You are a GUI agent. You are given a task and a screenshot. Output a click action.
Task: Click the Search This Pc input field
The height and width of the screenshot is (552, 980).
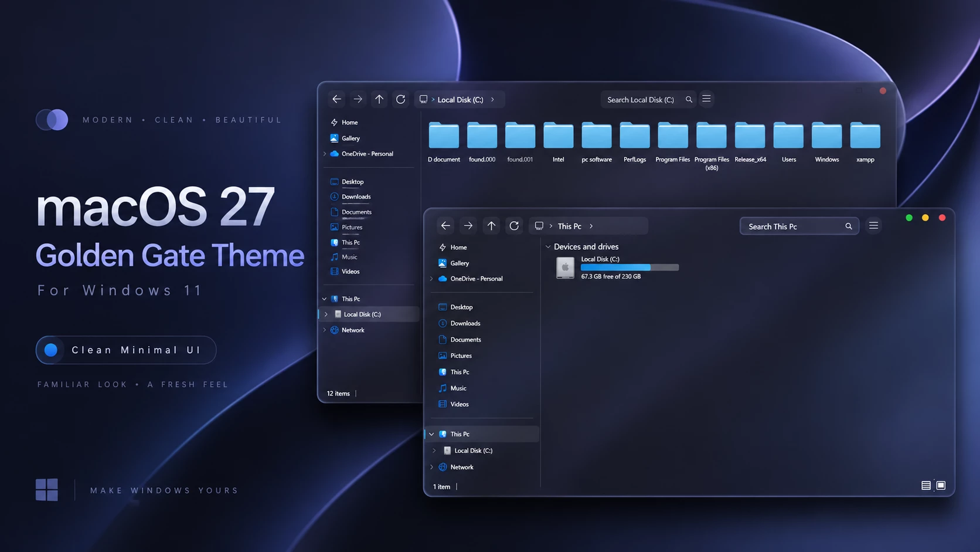pyautogui.click(x=799, y=226)
